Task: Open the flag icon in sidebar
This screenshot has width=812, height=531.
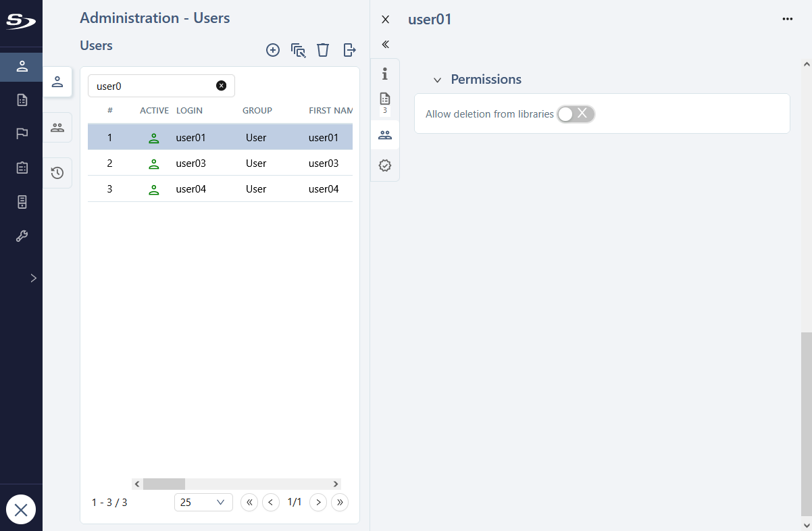Action: [22, 133]
